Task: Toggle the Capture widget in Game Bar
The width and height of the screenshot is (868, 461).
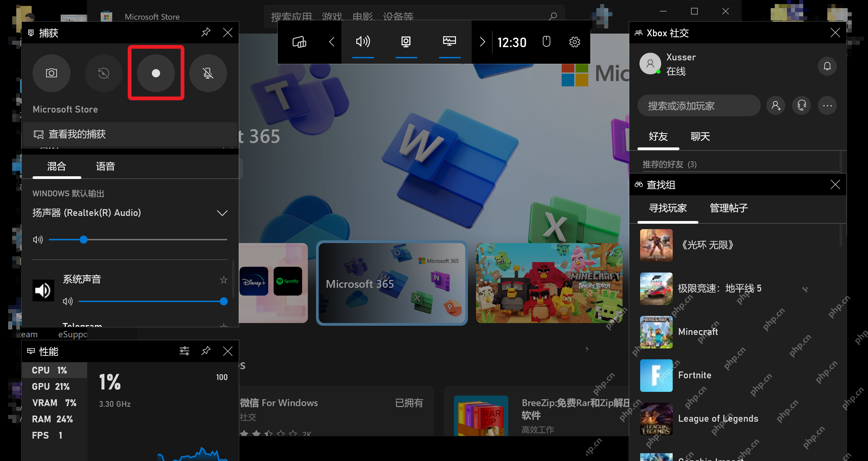Action: point(406,42)
